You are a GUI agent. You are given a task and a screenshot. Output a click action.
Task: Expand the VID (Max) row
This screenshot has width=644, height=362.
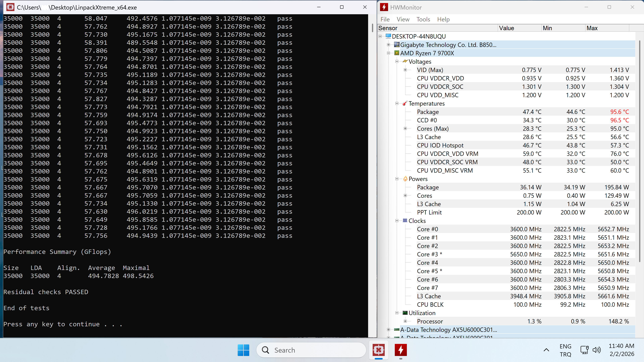tap(405, 70)
